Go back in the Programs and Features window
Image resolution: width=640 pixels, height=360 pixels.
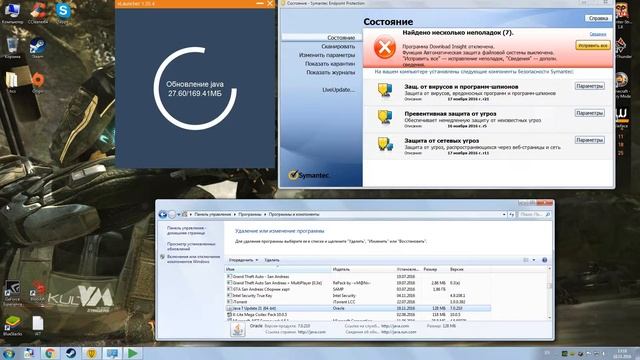click(x=163, y=214)
